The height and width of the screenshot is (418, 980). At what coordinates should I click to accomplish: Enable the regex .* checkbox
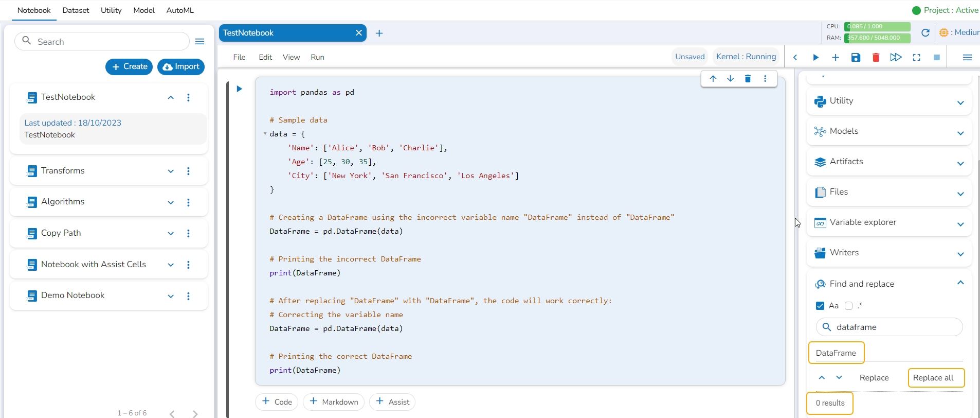[x=849, y=306]
